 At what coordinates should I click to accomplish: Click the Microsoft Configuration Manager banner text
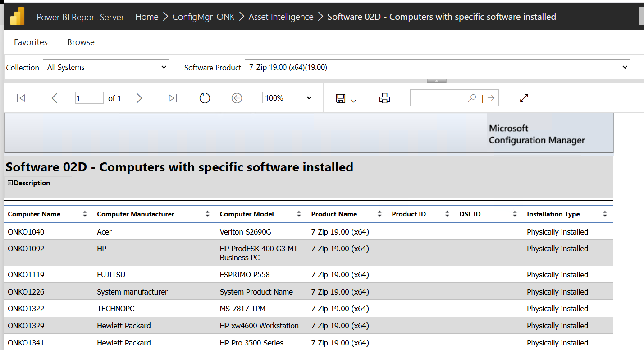(537, 134)
